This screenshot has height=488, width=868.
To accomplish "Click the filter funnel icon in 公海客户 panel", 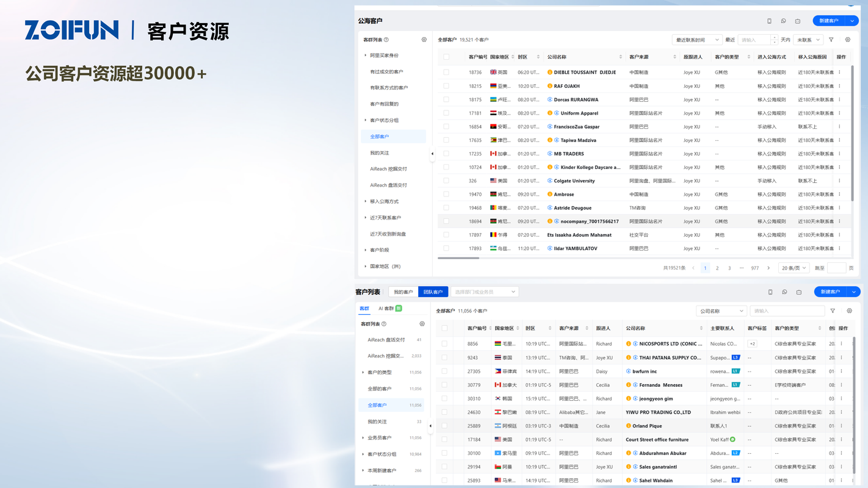I will pos(831,40).
